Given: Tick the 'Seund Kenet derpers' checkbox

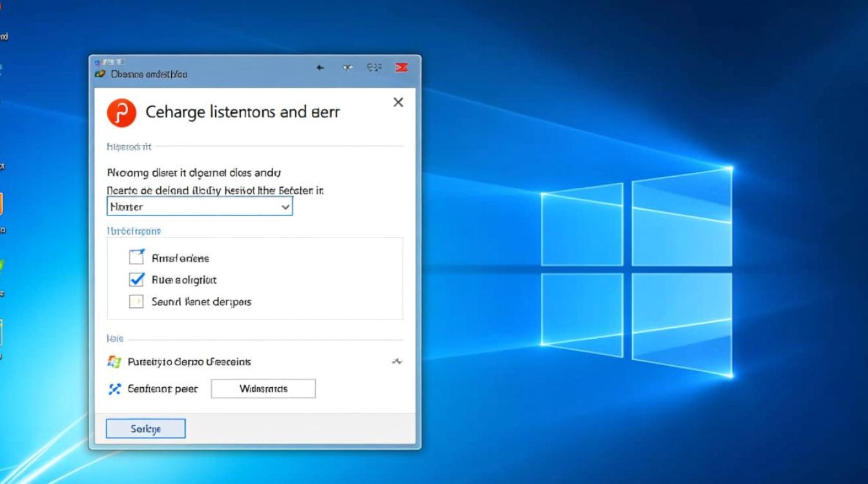Looking at the screenshot, I should [136, 301].
